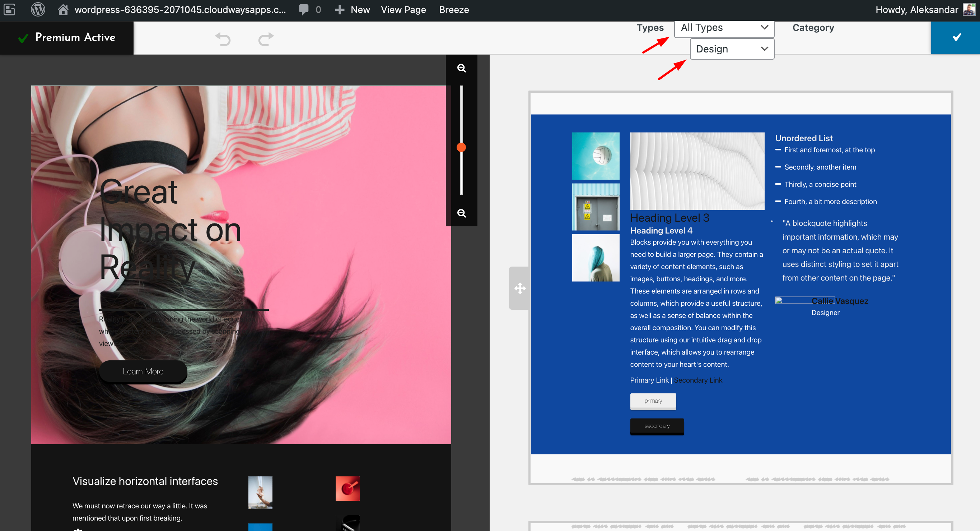Open Howdy, Aleksandar user profile
The height and width of the screenshot is (531, 980).
click(916, 9)
